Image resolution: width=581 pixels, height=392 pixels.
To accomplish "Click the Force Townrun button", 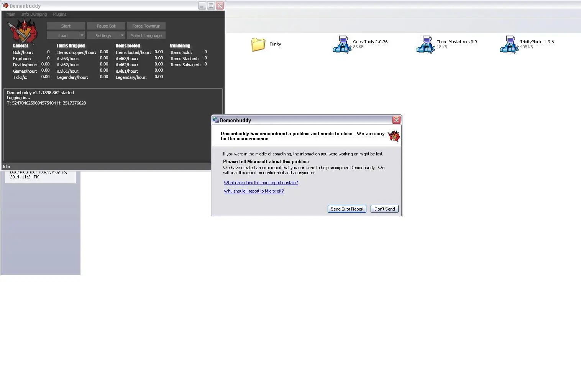I will 146,26.
